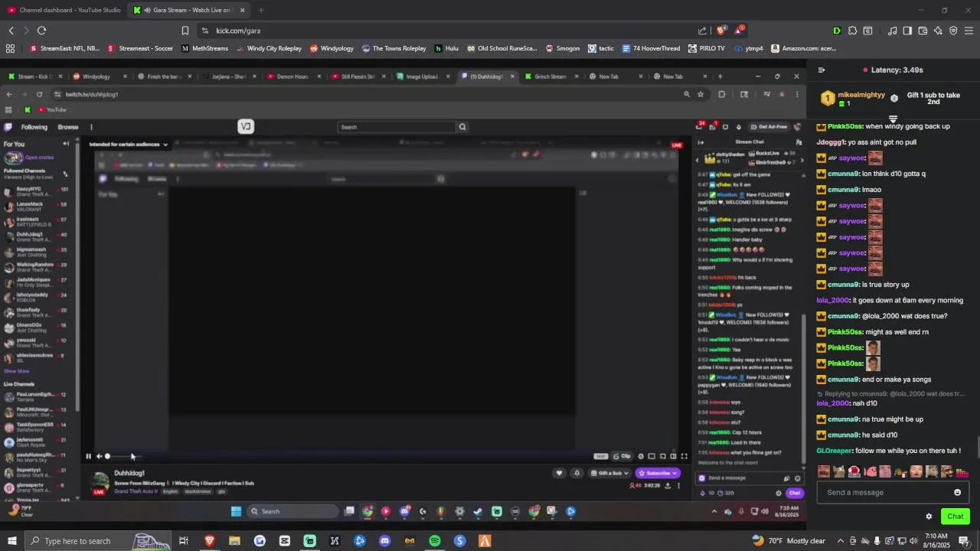This screenshot has width=980, height=551.
Task: Click Gift 1 sub to take 2nd
Action: click(x=933, y=98)
